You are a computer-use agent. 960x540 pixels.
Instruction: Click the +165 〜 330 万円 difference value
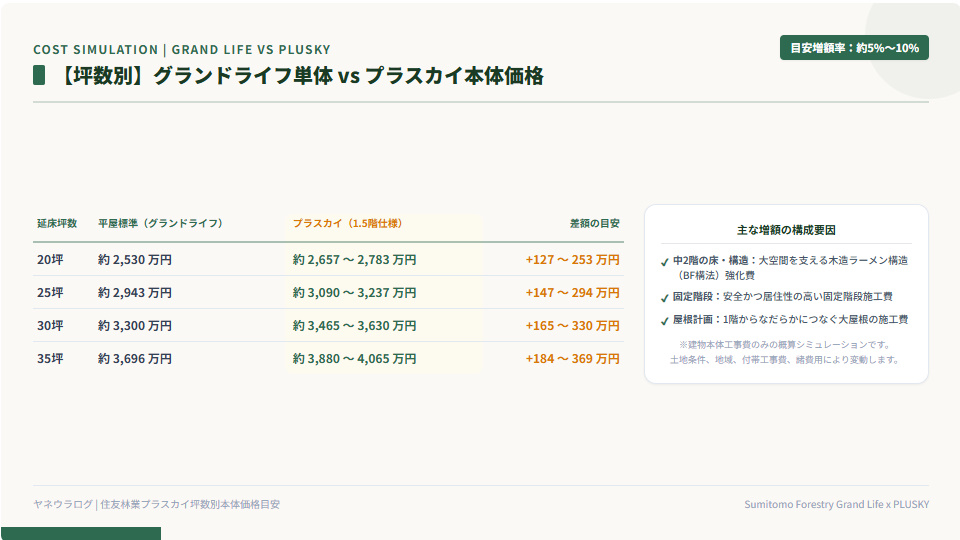click(572, 326)
